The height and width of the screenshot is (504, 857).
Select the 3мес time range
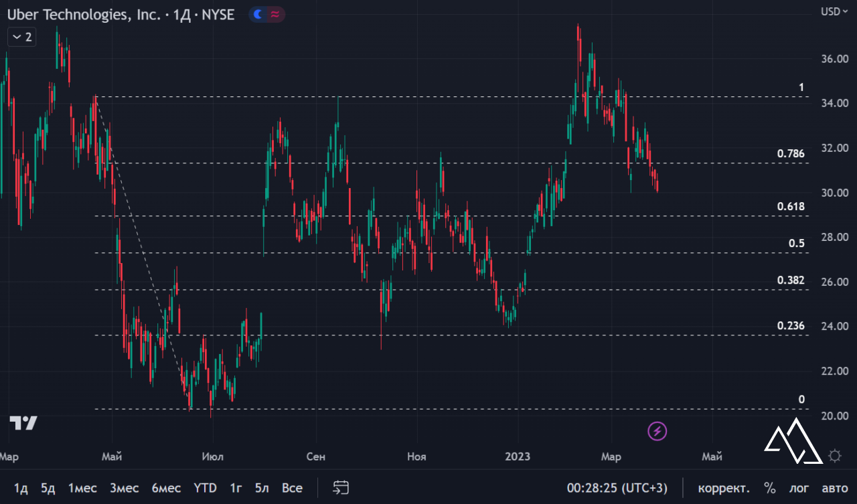pos(124,488)
